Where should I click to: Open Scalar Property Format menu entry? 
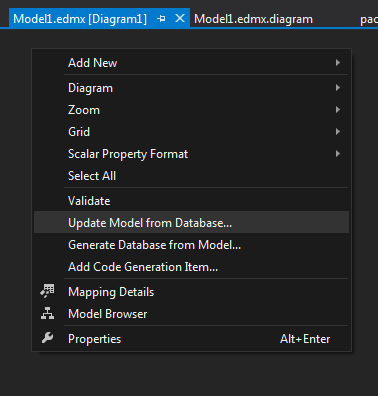(191, 154)
